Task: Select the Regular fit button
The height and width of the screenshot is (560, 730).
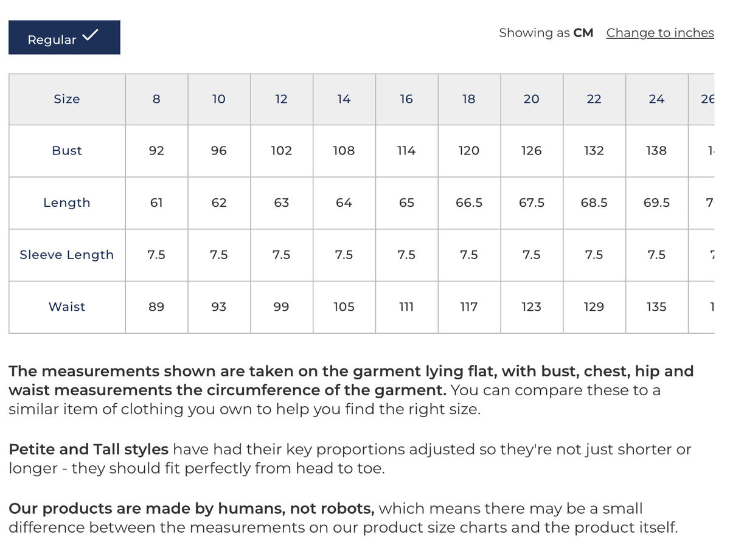Action: [64, 38]
